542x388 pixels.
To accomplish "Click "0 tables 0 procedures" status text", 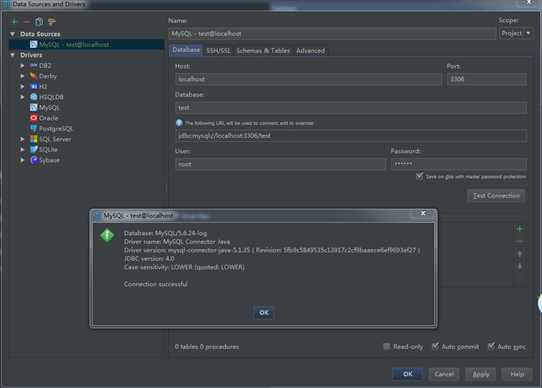I will (x=207, y=347).
